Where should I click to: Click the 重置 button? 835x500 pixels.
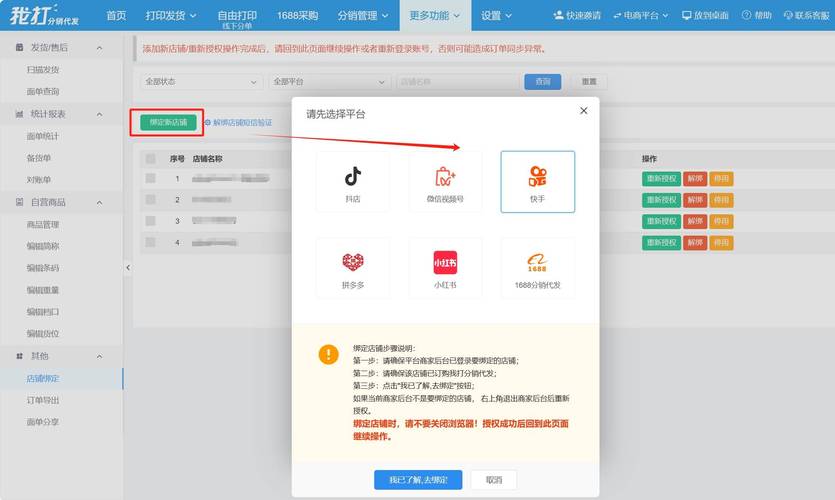tap(589, 81)
